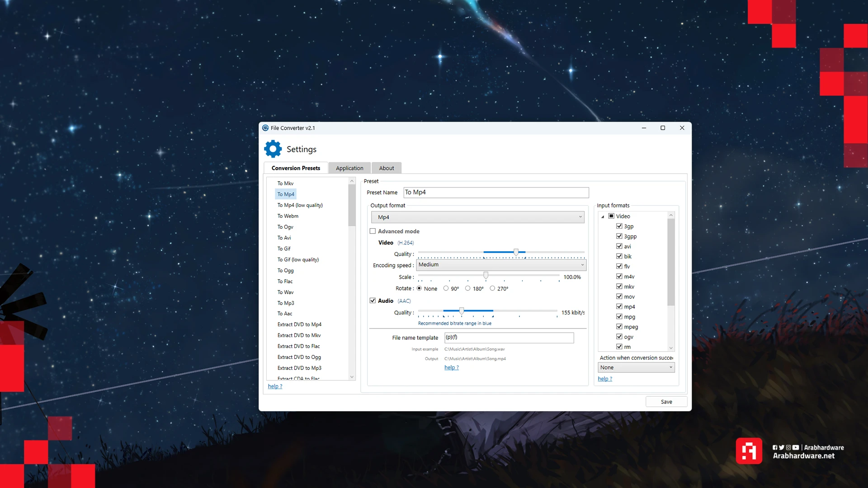Image resolution: width=868 pixels, height=488 pixels.
Task: Maximize the File Converter window
Action: click(x=663, y=128)
